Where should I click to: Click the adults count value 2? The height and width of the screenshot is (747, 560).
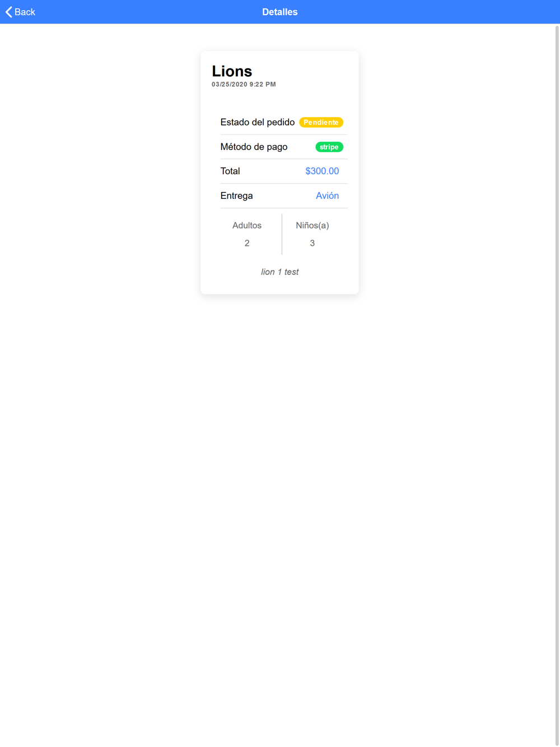[x=247, y=243]
